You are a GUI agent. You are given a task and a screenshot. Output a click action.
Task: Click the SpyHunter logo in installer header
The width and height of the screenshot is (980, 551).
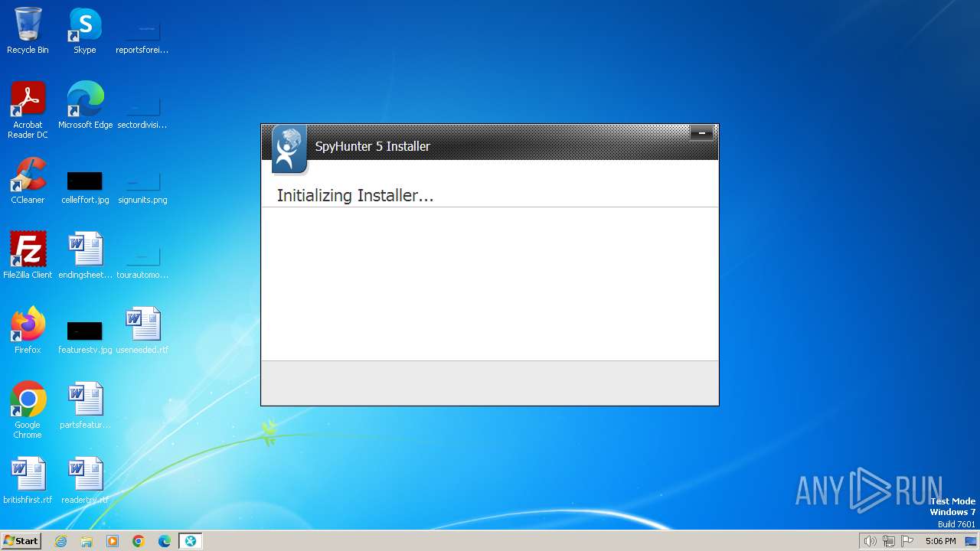[x=289, y=149]
